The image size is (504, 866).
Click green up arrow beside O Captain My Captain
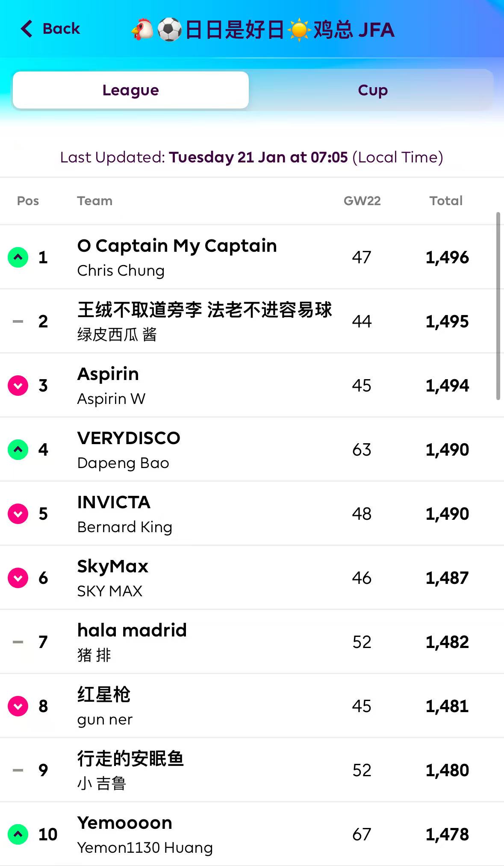[x=18, y=257]
